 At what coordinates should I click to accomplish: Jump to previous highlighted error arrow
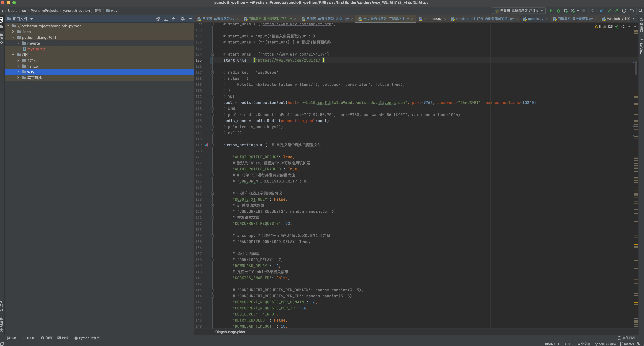pyautogui.click(x=629, y=26)
